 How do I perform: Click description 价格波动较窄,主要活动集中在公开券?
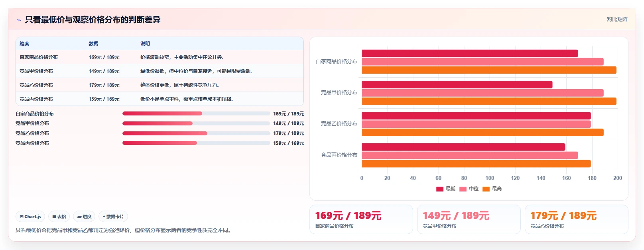click(x=183, y=57)
